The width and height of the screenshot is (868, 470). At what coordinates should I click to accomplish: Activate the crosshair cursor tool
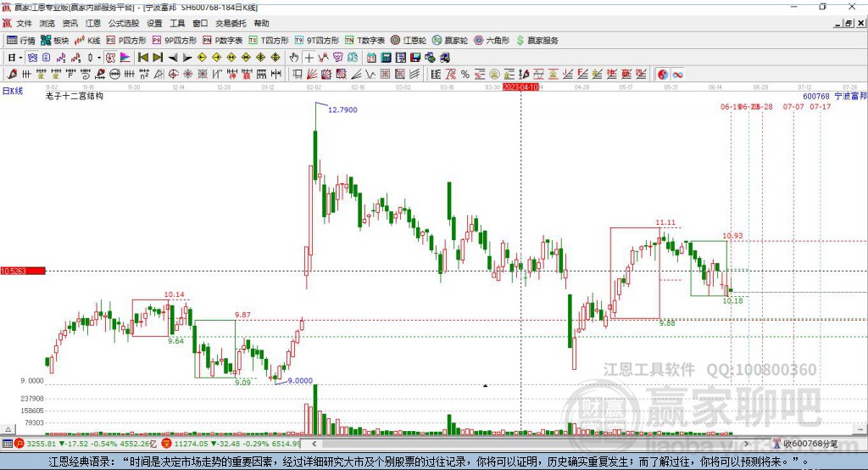309,57
